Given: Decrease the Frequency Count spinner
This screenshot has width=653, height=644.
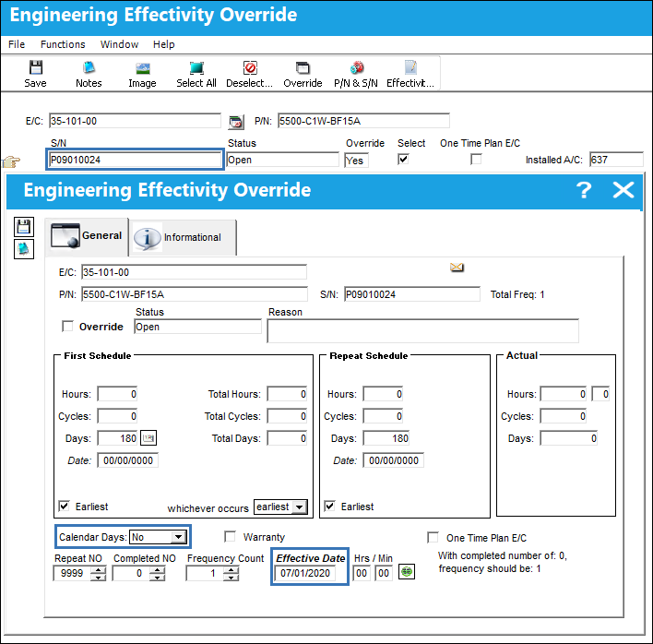Looking at the screenshot, I should [x=231, y=577].
